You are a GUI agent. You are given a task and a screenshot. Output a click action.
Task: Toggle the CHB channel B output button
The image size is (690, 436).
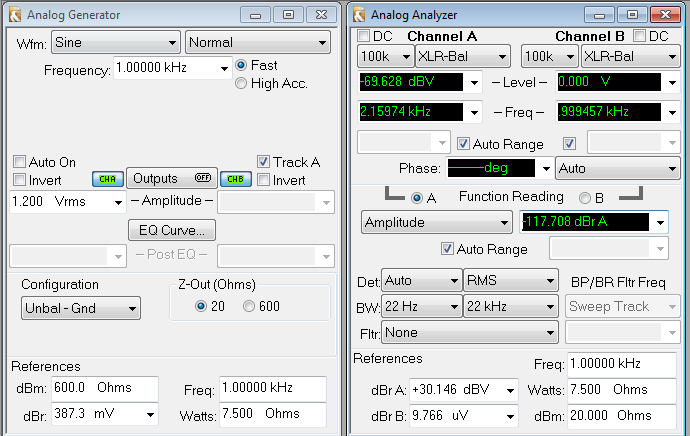coord(235,179)
